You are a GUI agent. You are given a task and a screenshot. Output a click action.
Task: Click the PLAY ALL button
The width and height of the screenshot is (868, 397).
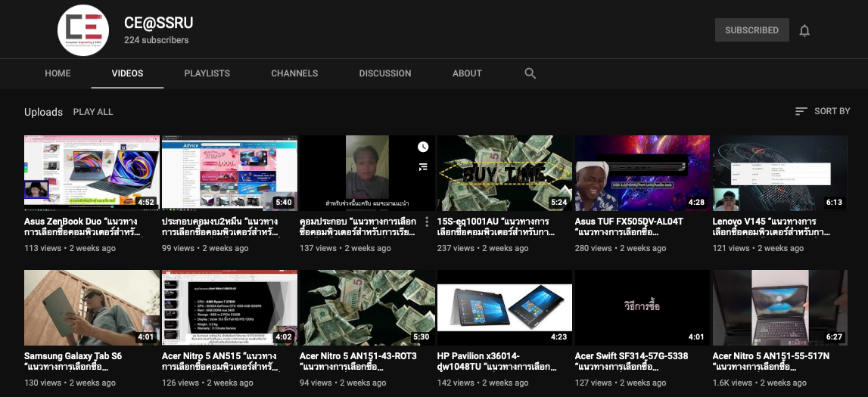coord(93,112)
